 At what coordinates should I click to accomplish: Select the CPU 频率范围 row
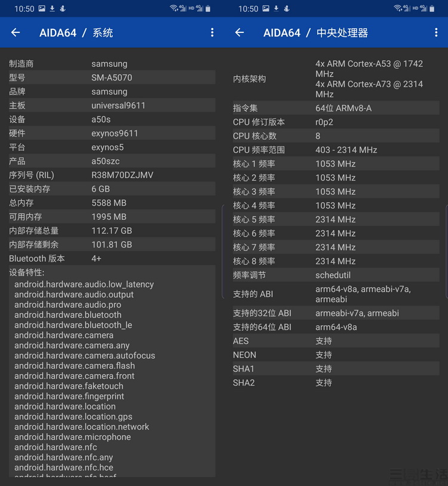(x=336, y=149)
